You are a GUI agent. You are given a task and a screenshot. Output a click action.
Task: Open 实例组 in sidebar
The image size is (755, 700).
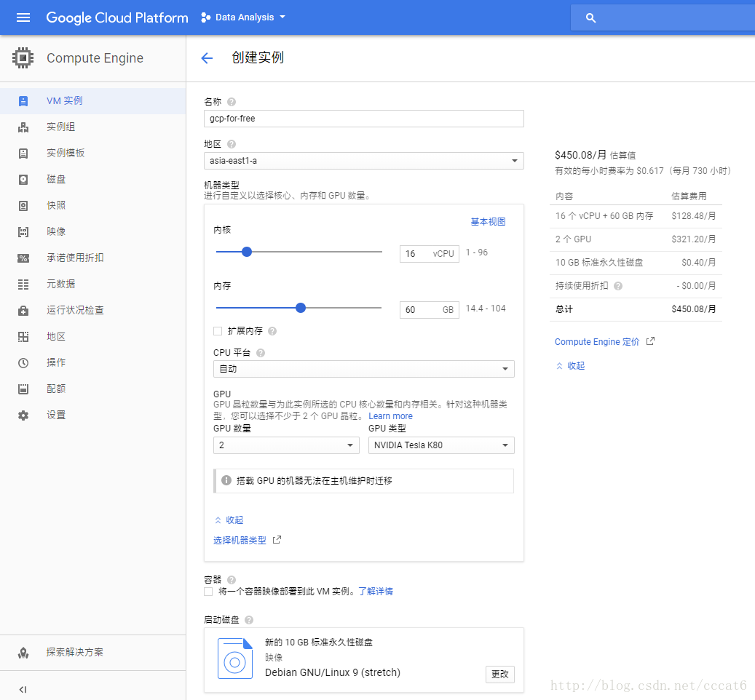pyautogui.click(x=92, y=127)
